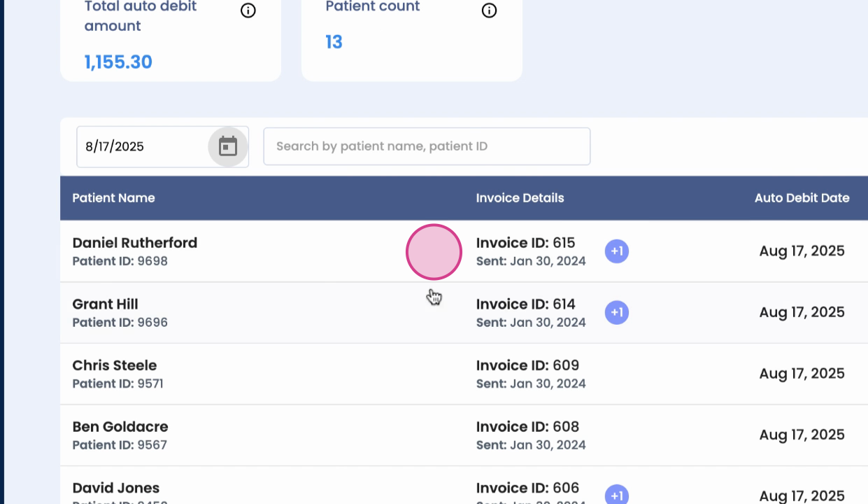Click Sent date under Invoice ID 609
Image resolution: width=868 pixels, height=504 pixels.
click(x=531, y=384)
